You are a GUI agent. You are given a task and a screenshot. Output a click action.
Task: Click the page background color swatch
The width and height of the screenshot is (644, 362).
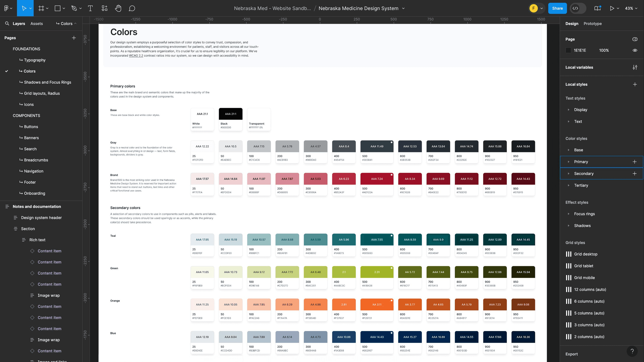(x=568, y=50)
